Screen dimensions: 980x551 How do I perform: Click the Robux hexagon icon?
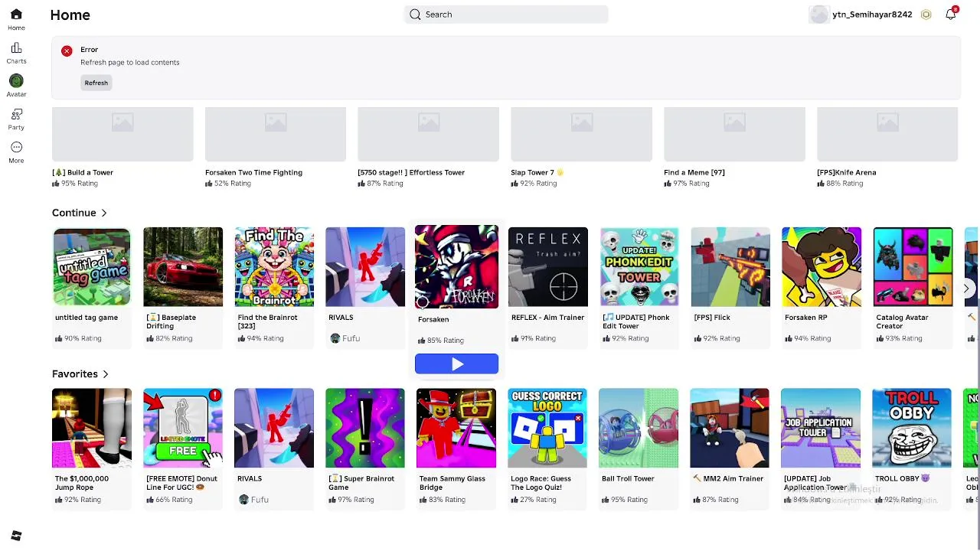coord(926,15)
